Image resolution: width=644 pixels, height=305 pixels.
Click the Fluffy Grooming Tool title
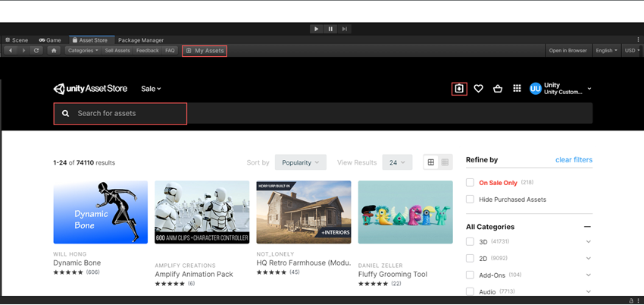pyautogui.click(x=392, y=275)
